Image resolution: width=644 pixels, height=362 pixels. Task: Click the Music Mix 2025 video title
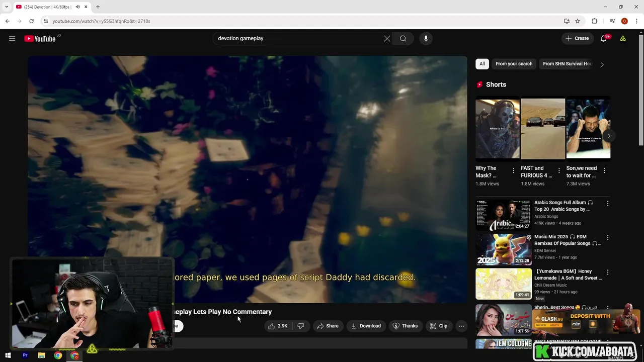click(x=568, y=240)
